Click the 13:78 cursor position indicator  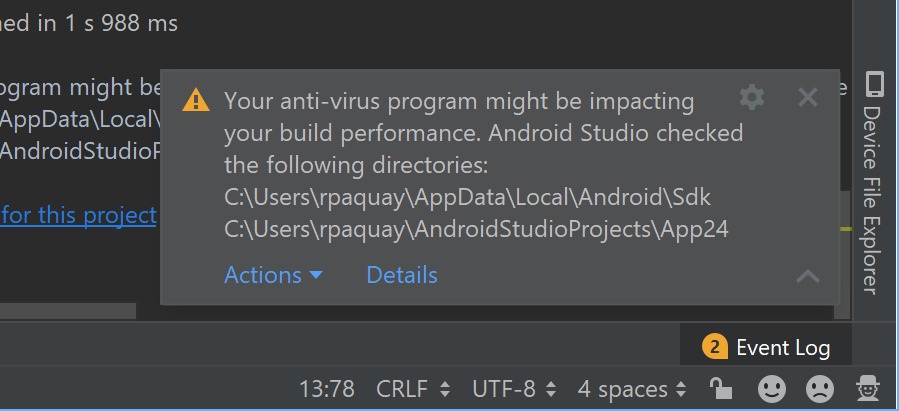327,389
